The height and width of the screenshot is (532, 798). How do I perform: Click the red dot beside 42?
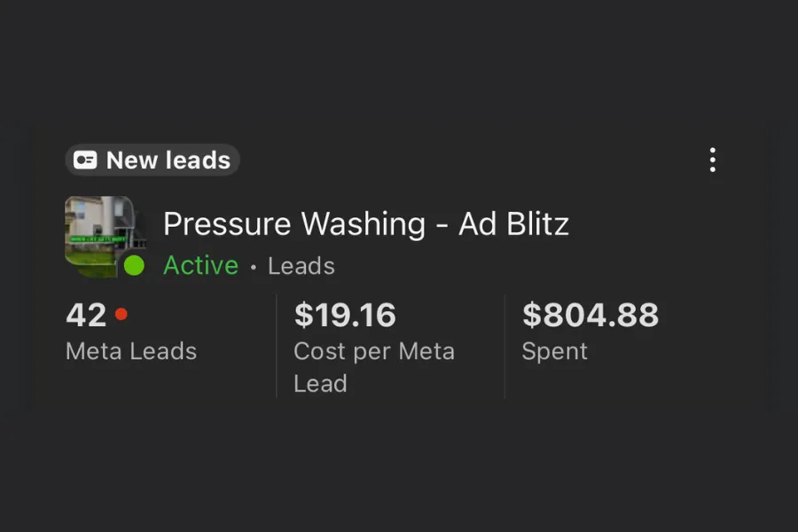(121, 314)
